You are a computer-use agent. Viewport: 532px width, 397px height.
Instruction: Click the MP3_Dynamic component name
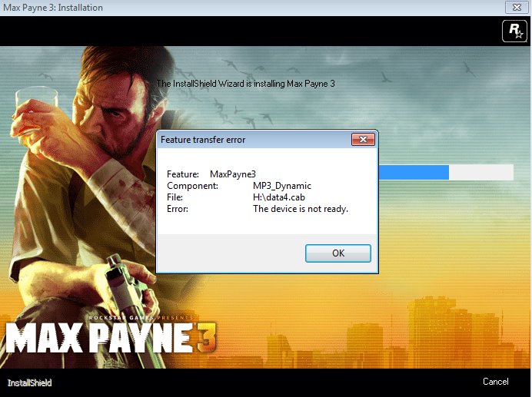click(x=282, y=186)
